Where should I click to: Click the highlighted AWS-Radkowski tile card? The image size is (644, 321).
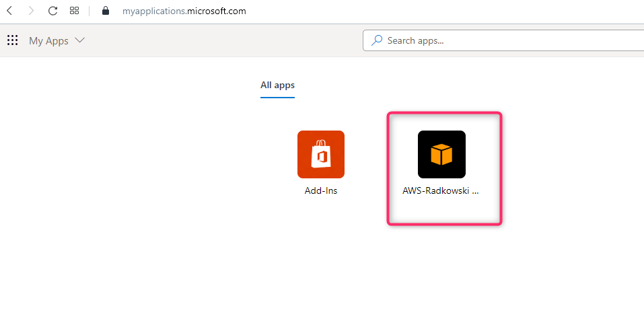click(444, 169)
